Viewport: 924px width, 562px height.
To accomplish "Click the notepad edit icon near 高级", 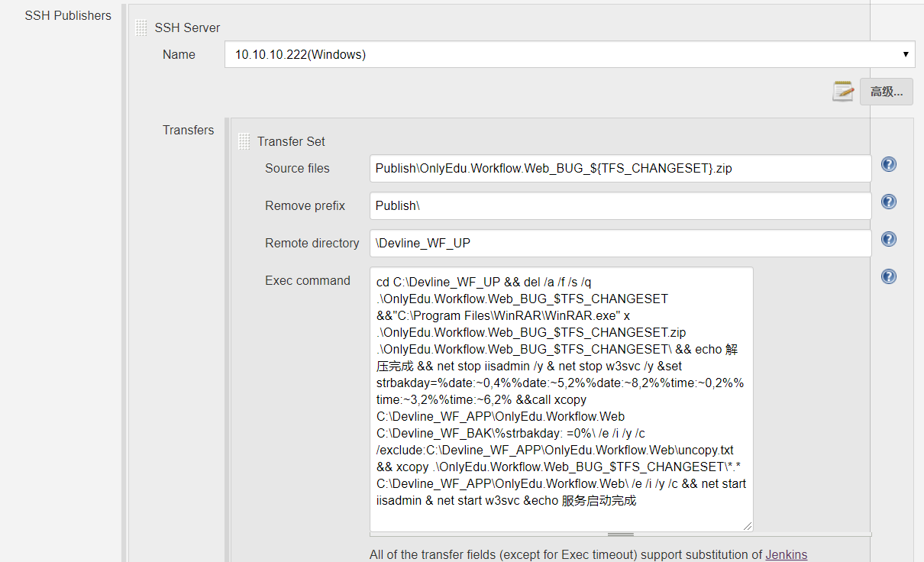I will point(843,91).
